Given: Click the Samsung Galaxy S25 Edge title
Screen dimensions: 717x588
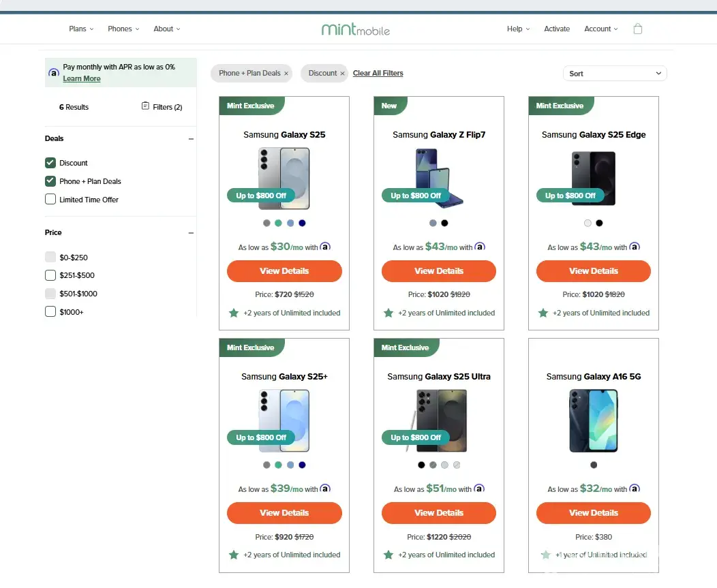Looking at the screenshot, I should pyautogui.click(x=594, y=135).
